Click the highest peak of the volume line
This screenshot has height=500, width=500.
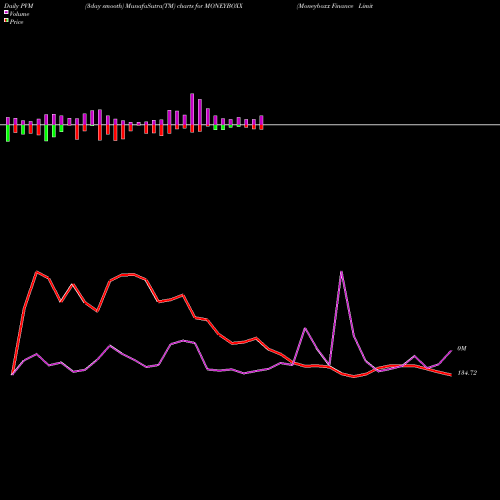pyautogui.click(x=341, y=272)
